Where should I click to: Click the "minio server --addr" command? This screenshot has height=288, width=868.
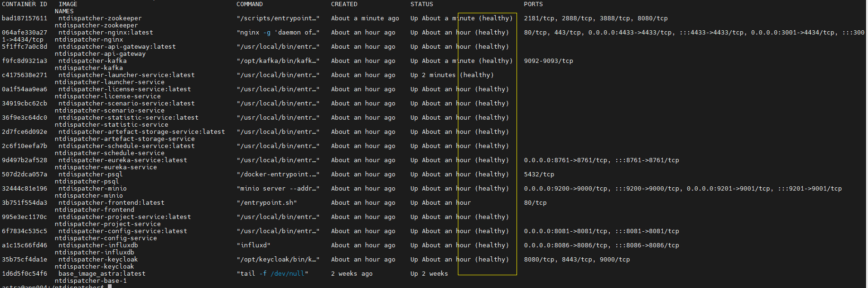click(x=278, y=189)
